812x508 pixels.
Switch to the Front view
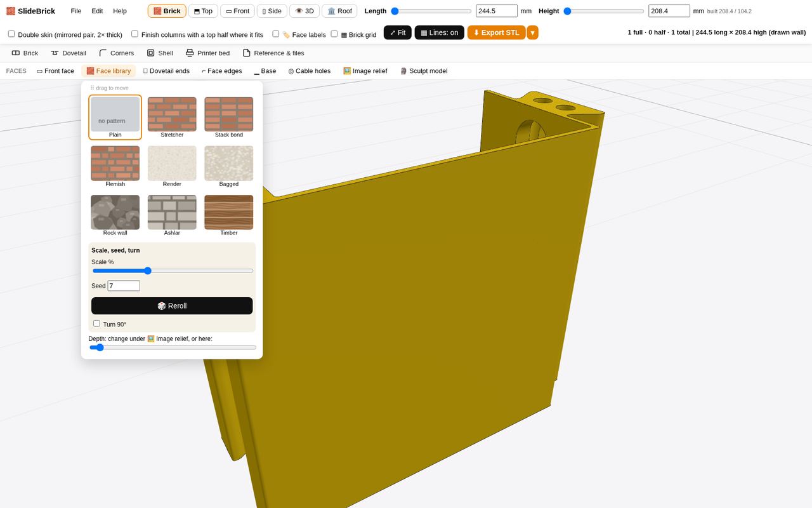pos(237,11)
